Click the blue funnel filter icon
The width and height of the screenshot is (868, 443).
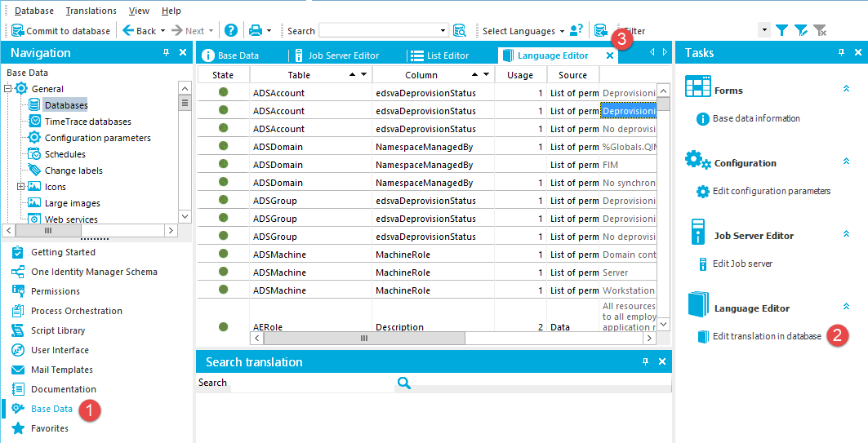click(x=781, y=31)
